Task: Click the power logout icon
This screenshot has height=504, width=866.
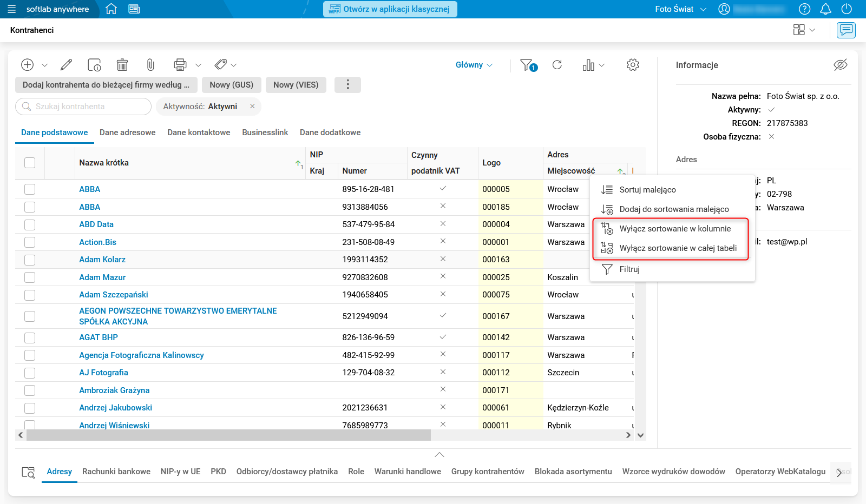Action: tap(847, 9)
